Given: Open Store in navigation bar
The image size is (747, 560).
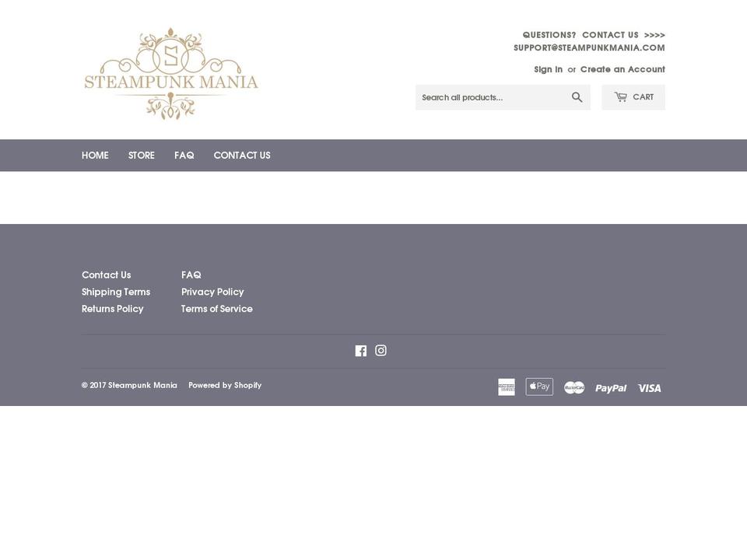Looking at the screenshot, I should tap(141, 156).
